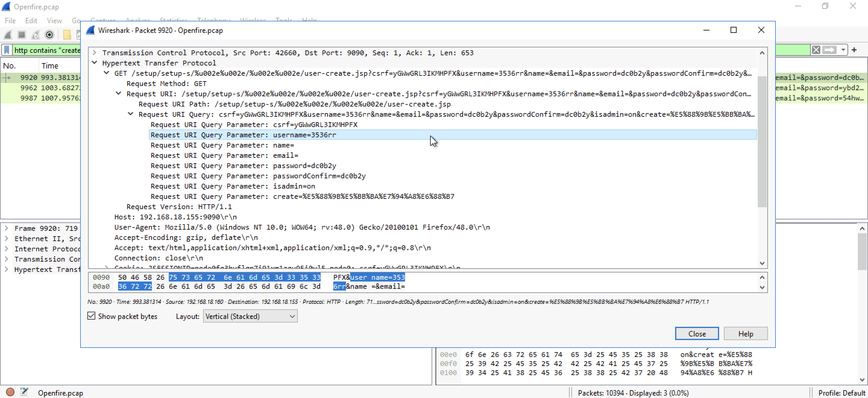The image size is (868, 398).
Task: Expand Ethernet II in the main window
Action: click(x=6, y=238)
